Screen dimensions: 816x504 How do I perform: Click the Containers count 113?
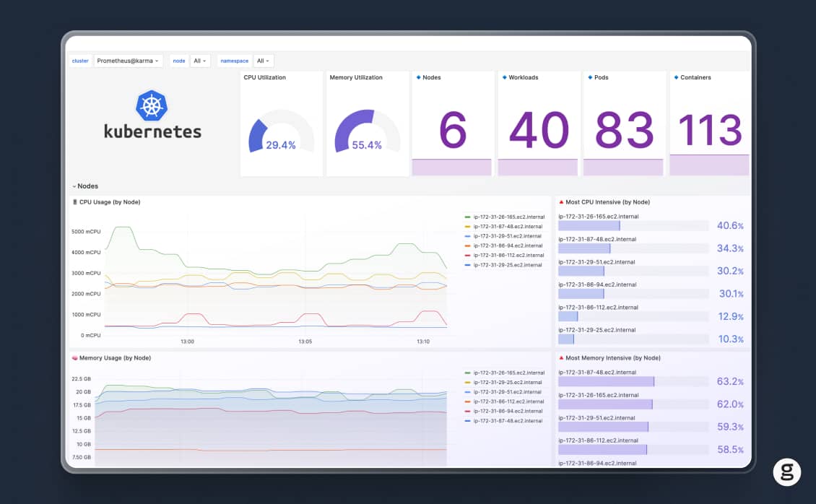[x=710, y=130]
